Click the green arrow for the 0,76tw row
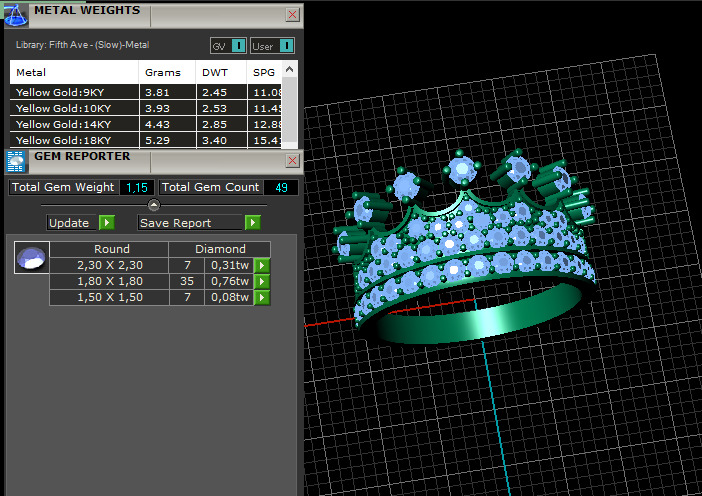The height and width of the screenshot is (496, 702). (262, 282)
